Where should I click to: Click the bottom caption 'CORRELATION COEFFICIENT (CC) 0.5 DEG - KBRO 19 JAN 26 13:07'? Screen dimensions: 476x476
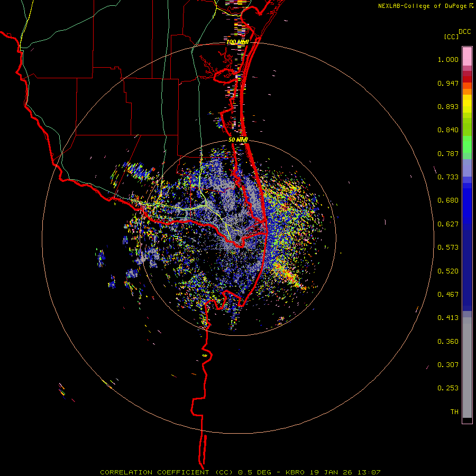click(240, 472)
